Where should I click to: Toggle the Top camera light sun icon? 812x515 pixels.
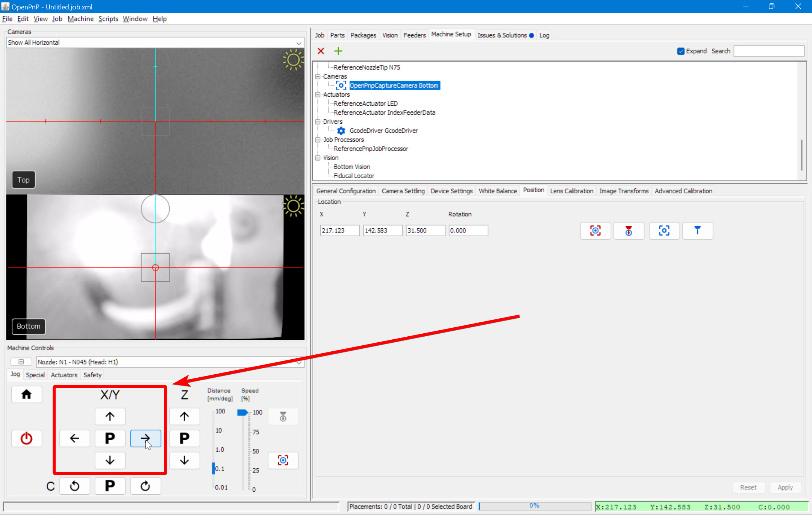pos(293,60)
